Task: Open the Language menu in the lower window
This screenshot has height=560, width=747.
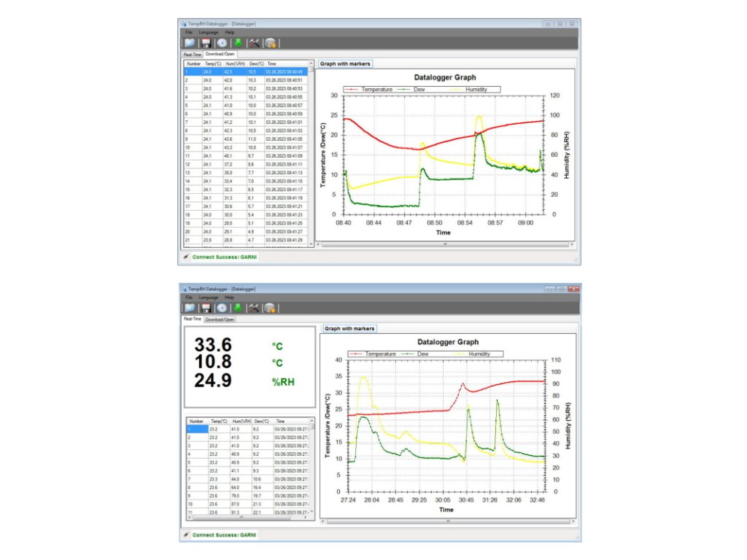Action: (209, 297)
